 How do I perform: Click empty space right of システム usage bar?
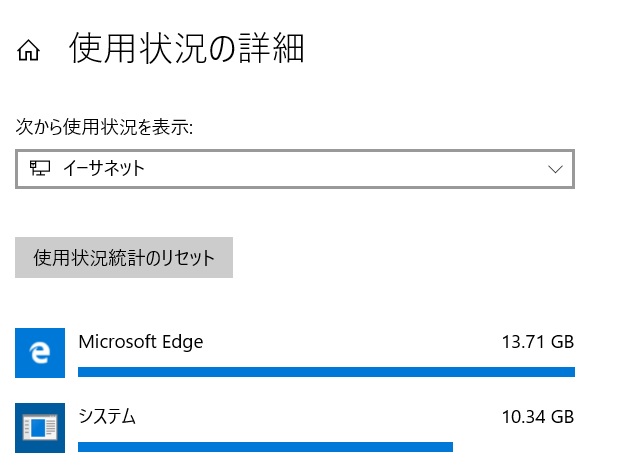514,447
